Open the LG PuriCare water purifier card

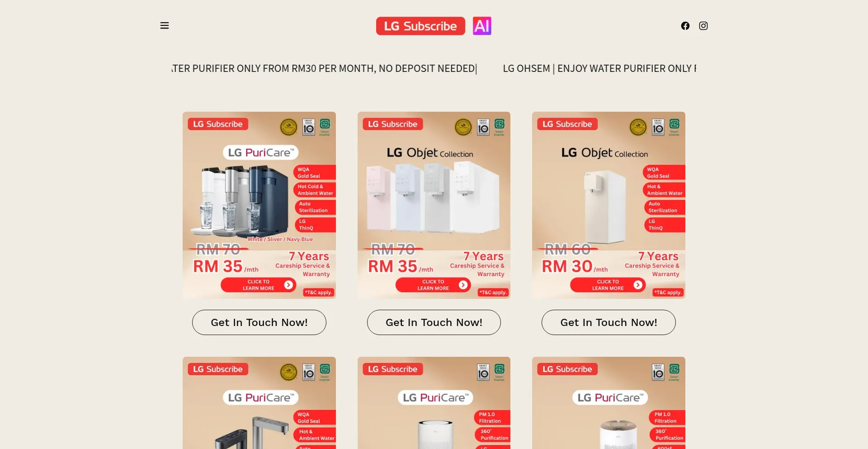tap(259, 205)
